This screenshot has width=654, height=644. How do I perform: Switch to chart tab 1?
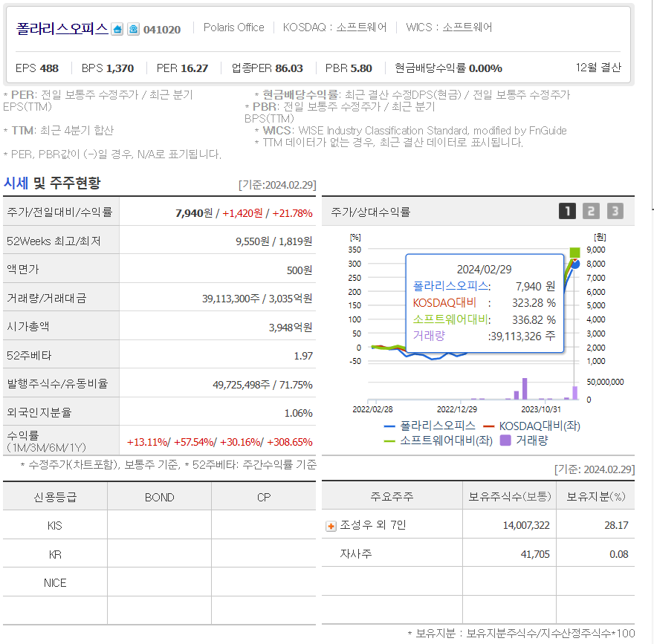click(x=567, y=212)
